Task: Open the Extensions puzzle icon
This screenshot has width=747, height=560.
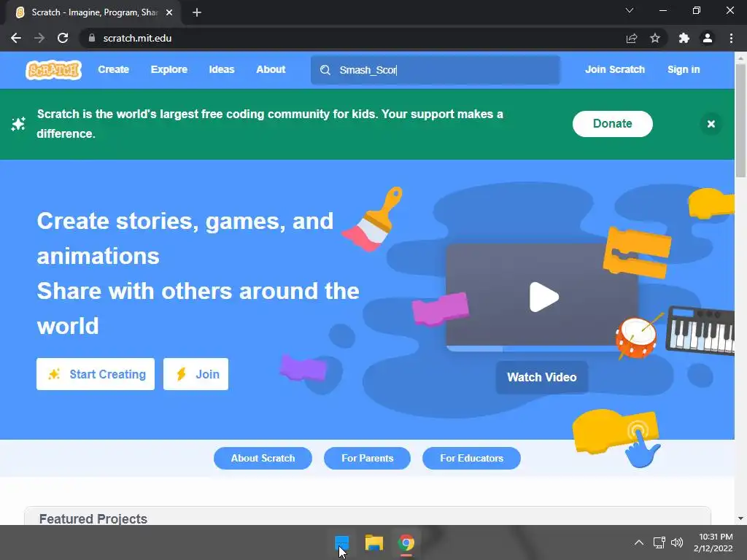Action: 684,38
